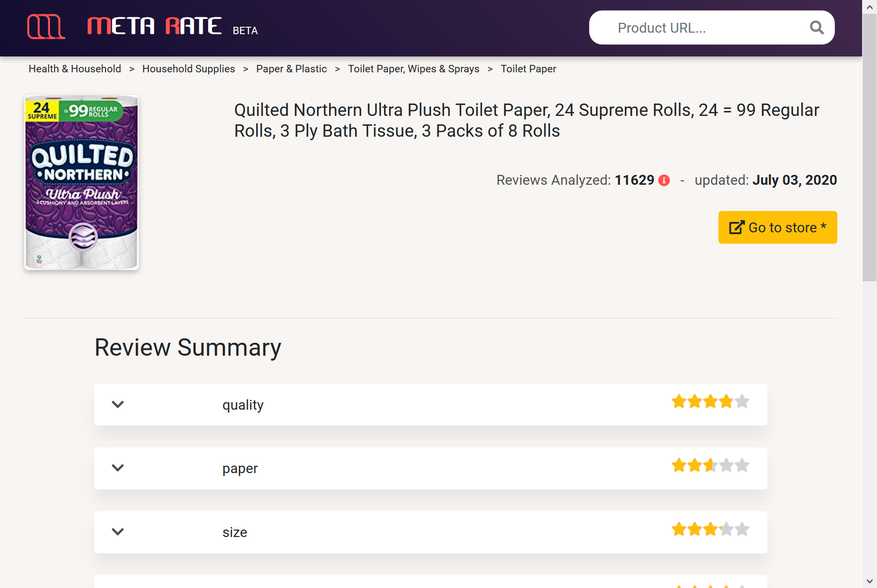The height and width of the screenshot is (588, 877).
Task: Click the paper star rating
Action: tap(710, 465)
